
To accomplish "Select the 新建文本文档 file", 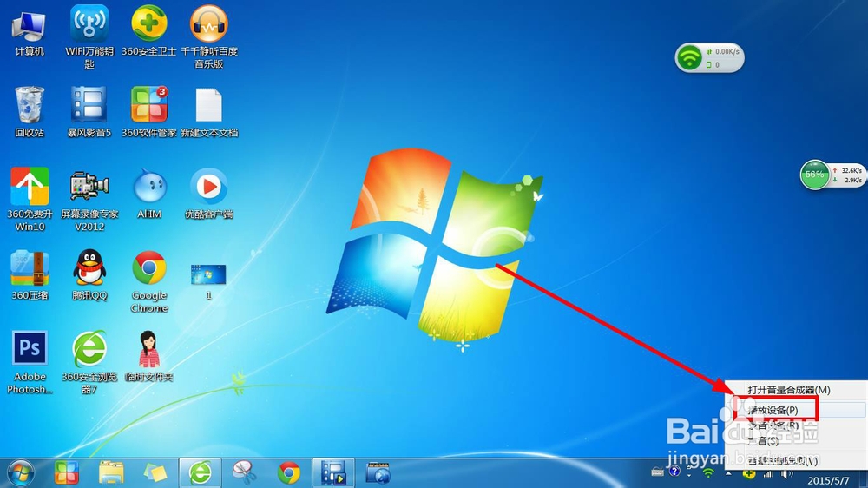I will (208, 112).
